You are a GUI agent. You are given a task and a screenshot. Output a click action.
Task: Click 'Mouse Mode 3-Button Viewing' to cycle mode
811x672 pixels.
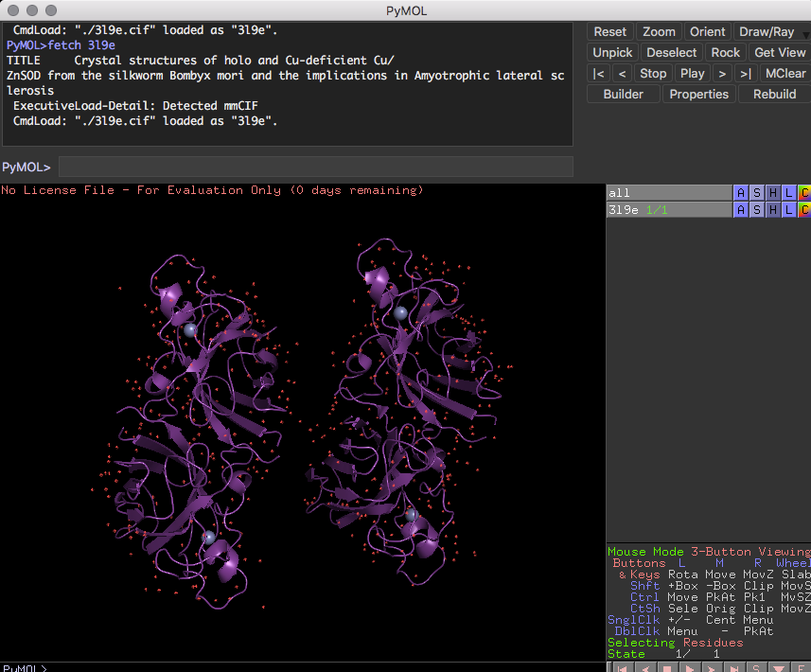pyautogui.click(x=709, y=552)
